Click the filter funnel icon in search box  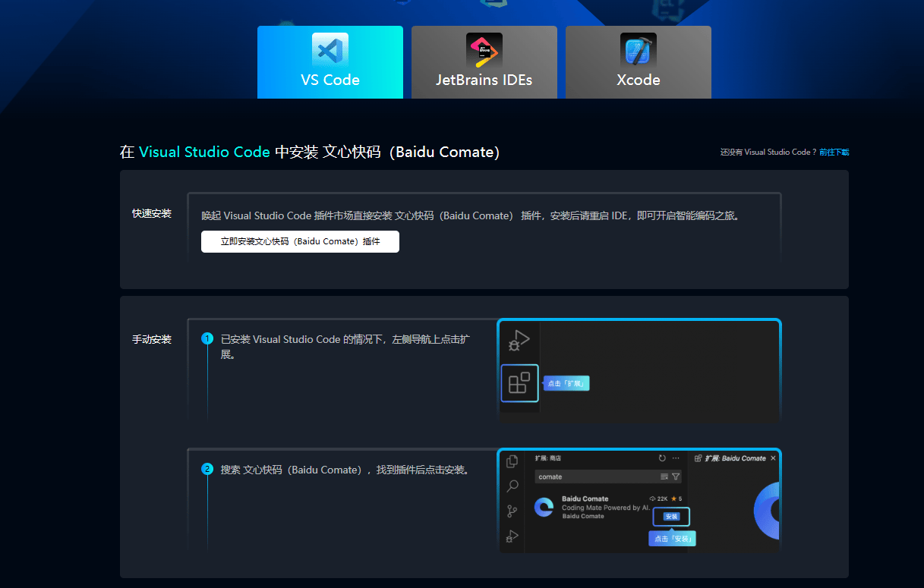[x=676, y=476]
